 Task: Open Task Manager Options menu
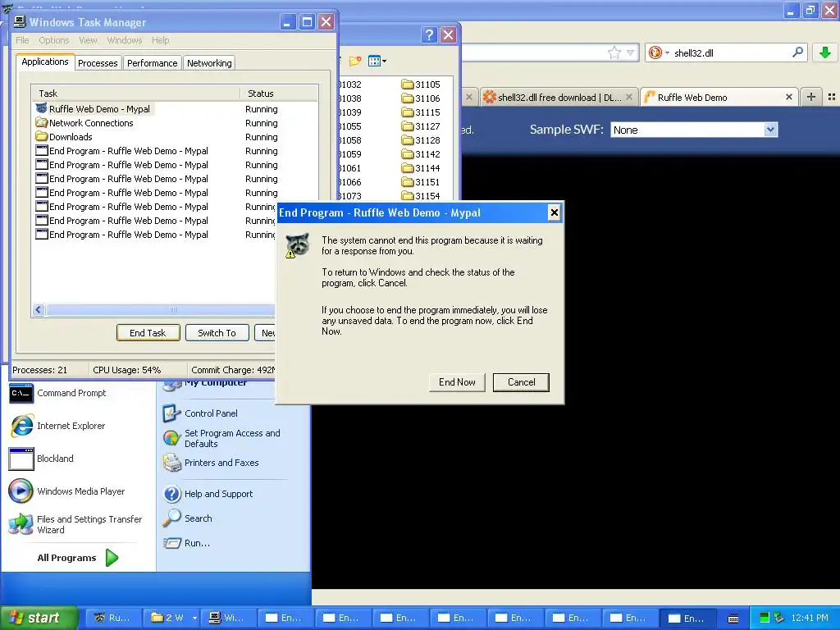click(53, 40)
